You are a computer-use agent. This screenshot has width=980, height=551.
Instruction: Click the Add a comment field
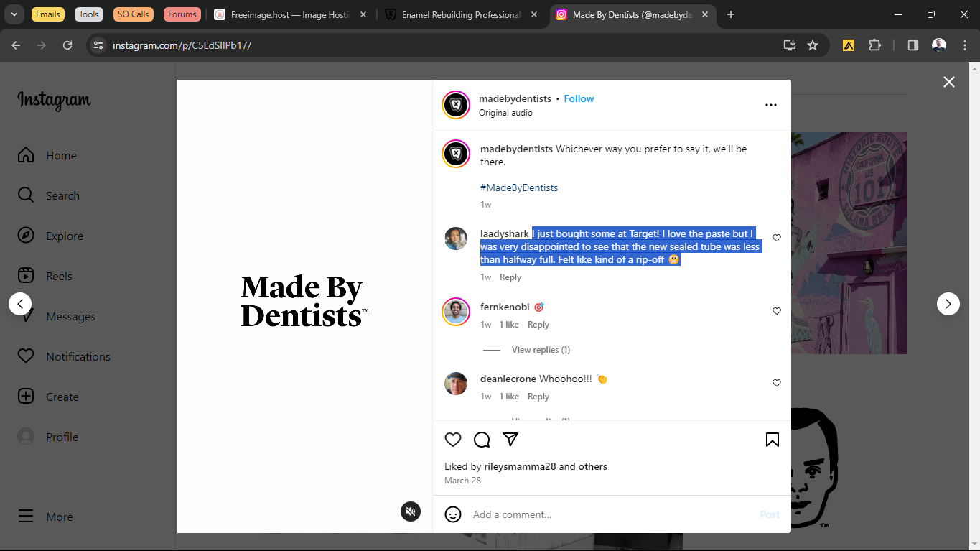tap(612, 514)
